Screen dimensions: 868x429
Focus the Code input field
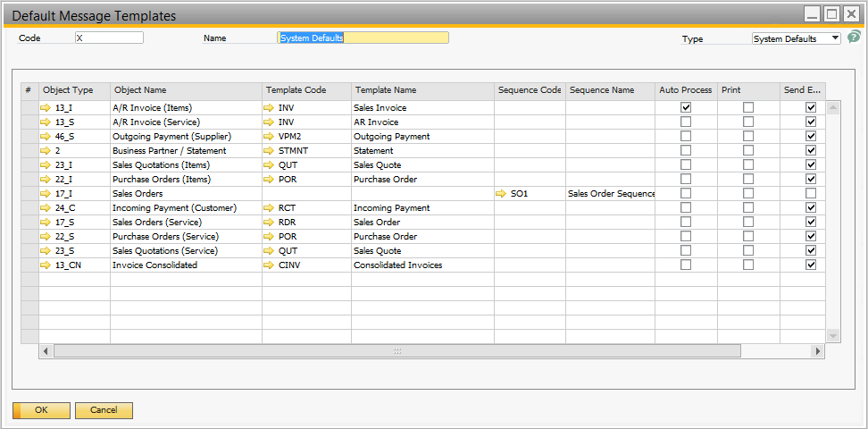coord(109,38)
